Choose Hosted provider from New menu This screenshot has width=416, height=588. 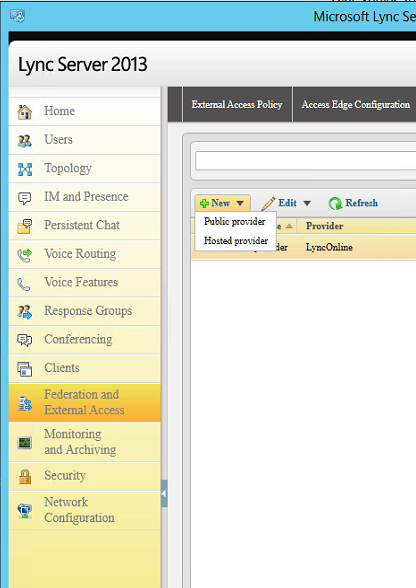pos(236,240)
